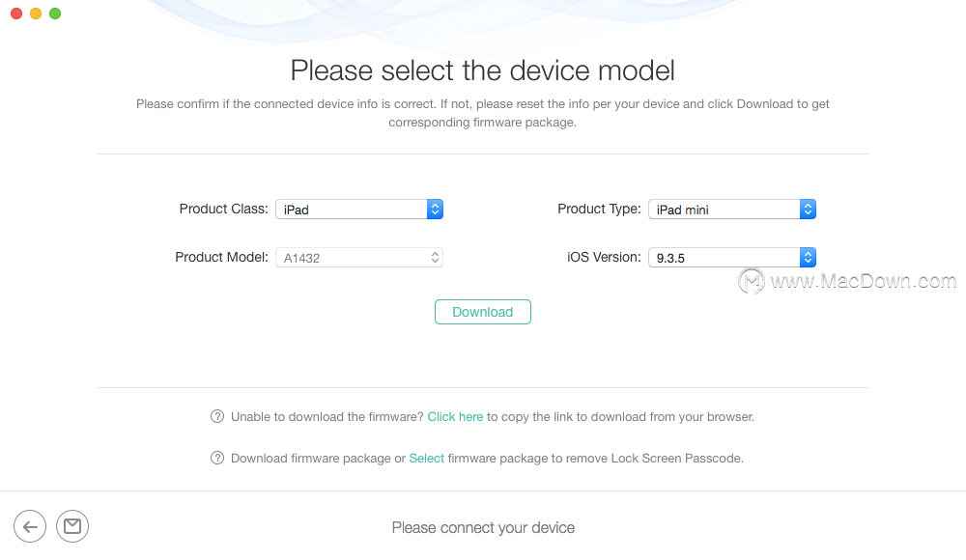
Task: Minimize the window with yellow button
Action: point(36,14)
